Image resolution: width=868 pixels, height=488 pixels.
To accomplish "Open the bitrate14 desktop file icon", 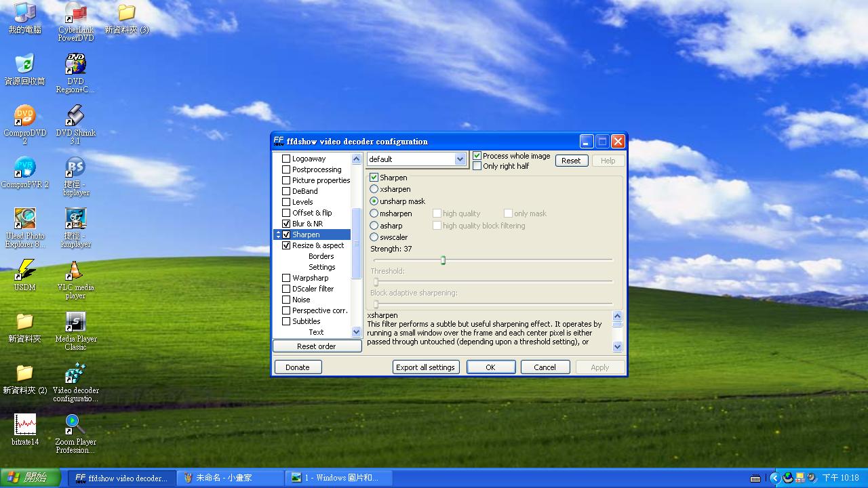I will pyautogui.click(x=25, y=425).
